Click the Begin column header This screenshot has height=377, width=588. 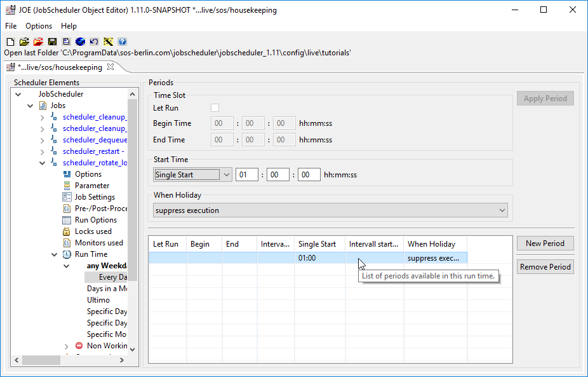pyautogui.click(x=204, y=244)
